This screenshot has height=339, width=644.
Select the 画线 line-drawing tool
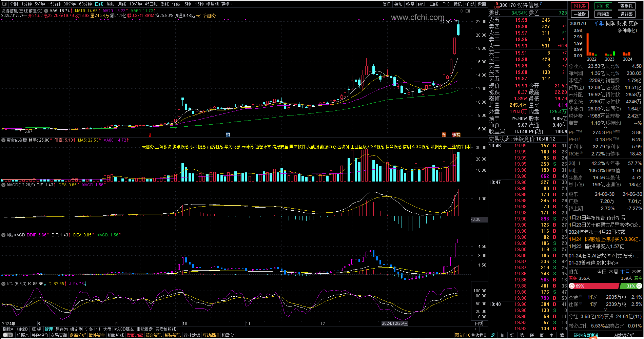click(x=434, y=4)
